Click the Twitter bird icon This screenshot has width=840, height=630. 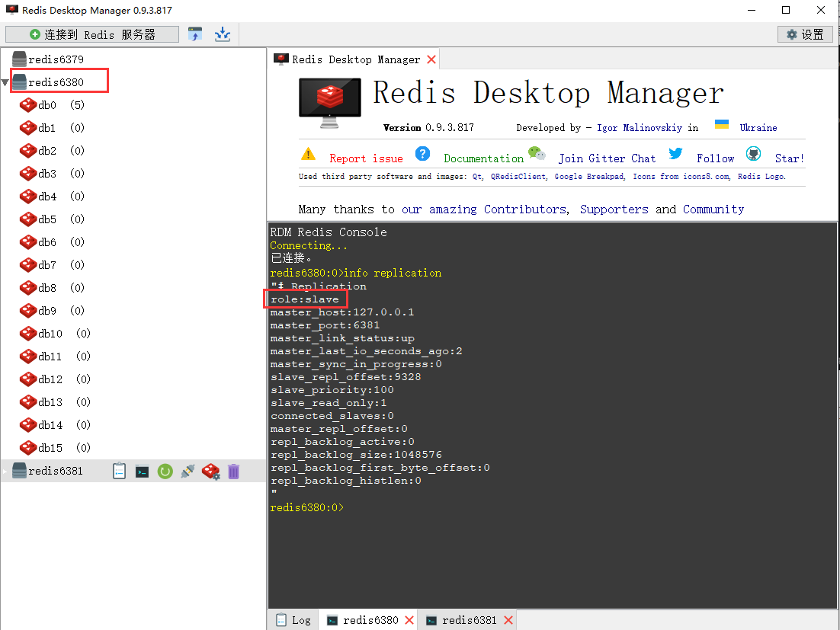pyautogui.click(x=675, y=154)
